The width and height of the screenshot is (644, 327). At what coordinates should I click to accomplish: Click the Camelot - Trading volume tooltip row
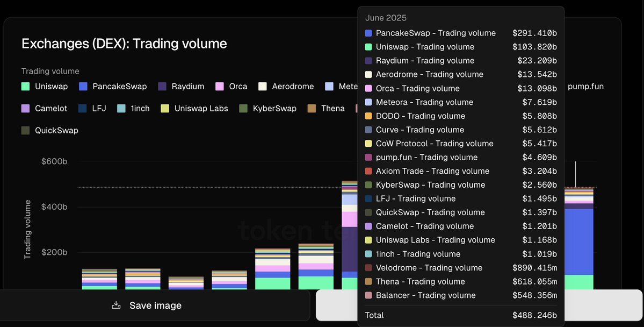pyautogui.click(x=461, y=226)
